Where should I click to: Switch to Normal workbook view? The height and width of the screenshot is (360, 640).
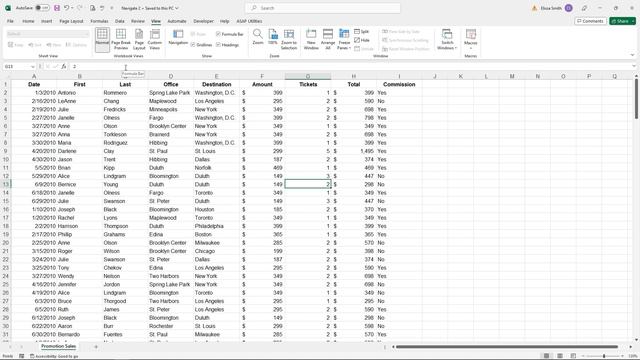tap(102, 40)
